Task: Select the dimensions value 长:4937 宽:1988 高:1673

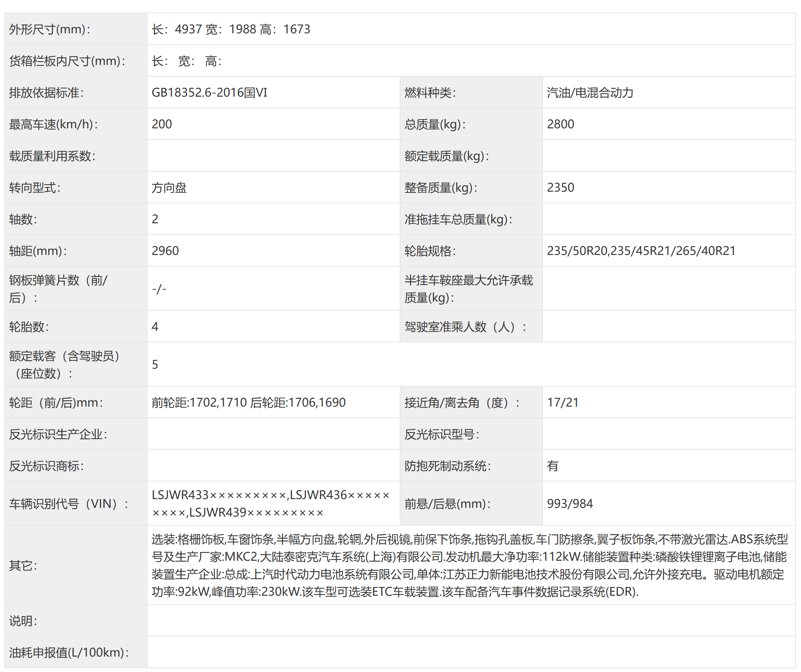Action: click(x=231, y=29)
